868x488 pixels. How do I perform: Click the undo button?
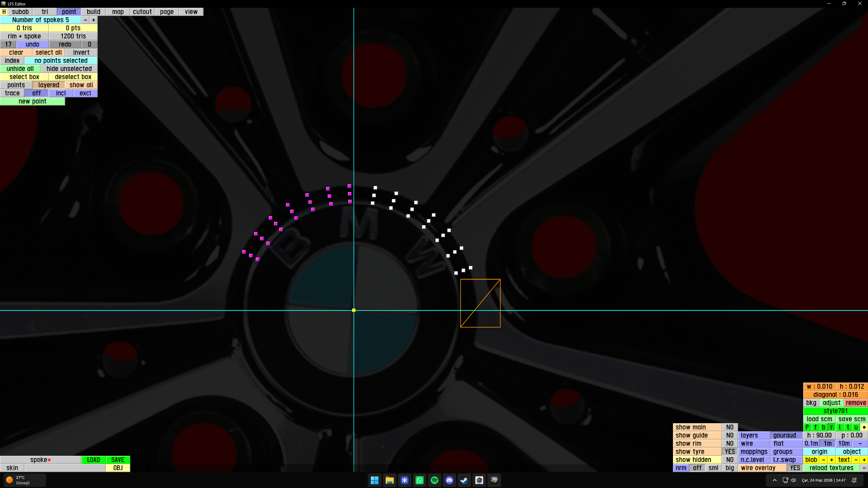coord(33,44)
